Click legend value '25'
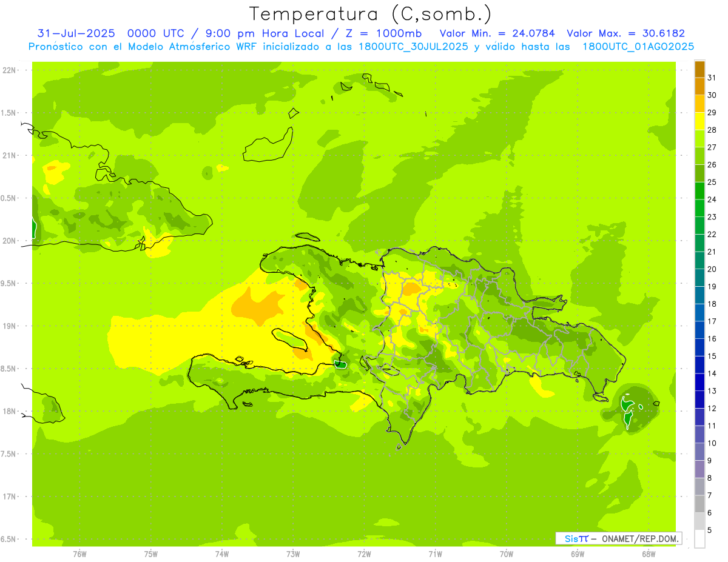Image resolution: width=728 pixels, height=562 pixels. [712, 181]
